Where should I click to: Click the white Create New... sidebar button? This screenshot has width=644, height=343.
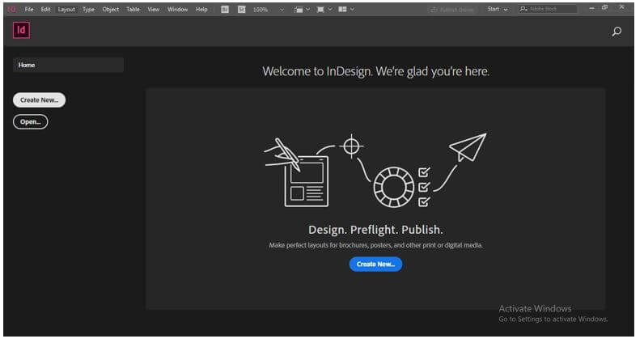[39, 100]
